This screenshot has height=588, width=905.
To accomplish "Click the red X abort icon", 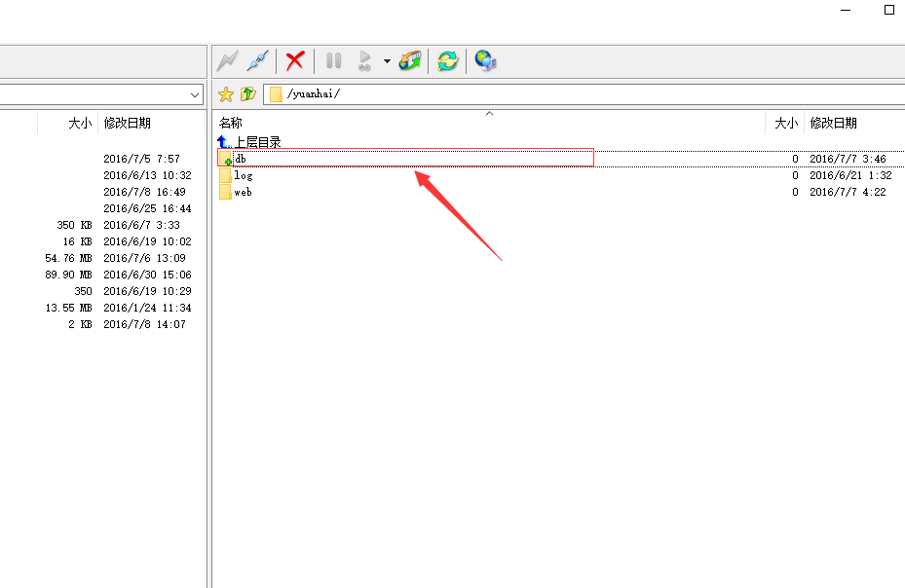I will (x=294, y=60).
